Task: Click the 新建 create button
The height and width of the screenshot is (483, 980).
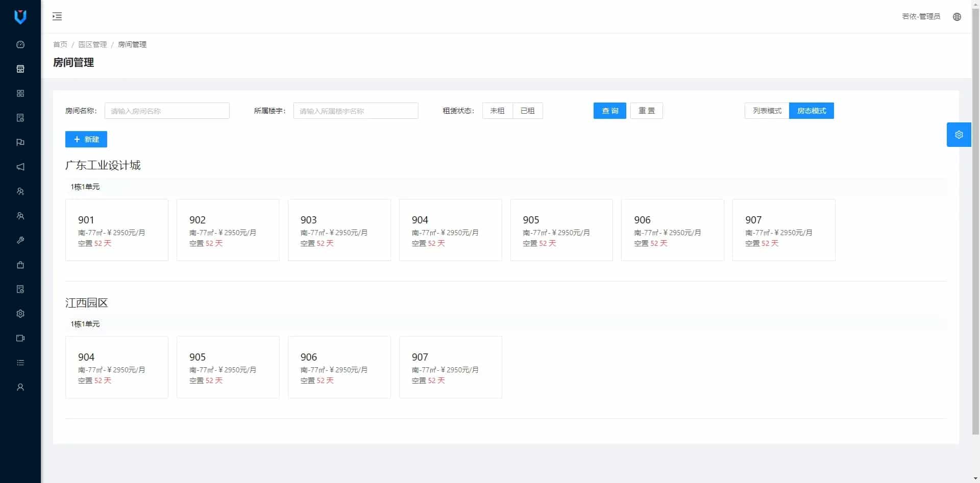Action: click(x=86, y=139)
